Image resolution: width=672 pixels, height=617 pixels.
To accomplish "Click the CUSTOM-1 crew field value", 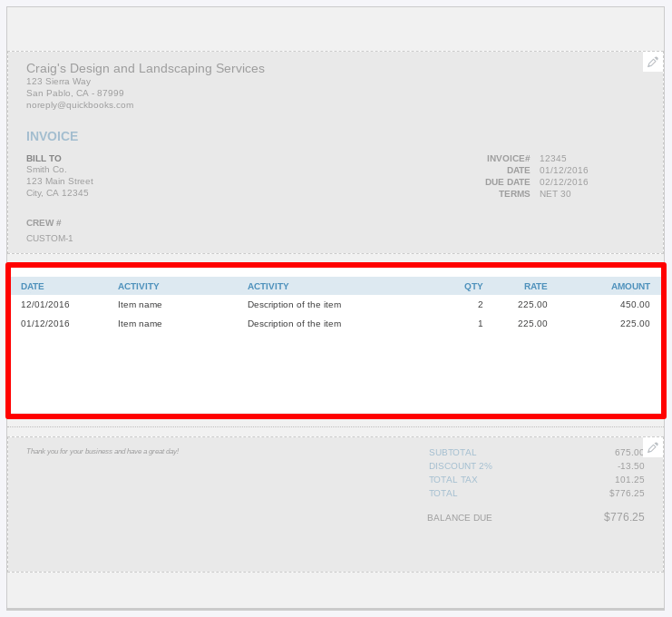I will tap(50, 239).
